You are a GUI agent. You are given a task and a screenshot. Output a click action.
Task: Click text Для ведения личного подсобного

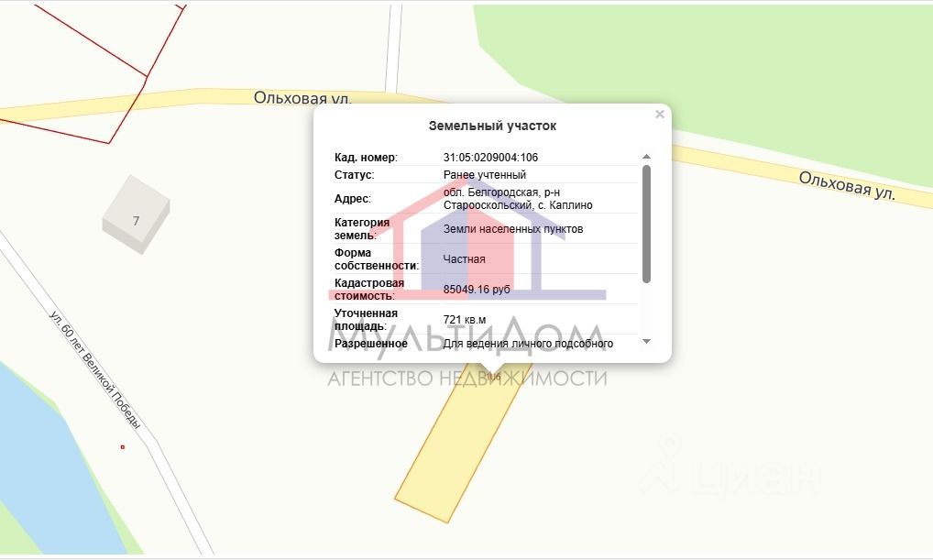point(528,344)
